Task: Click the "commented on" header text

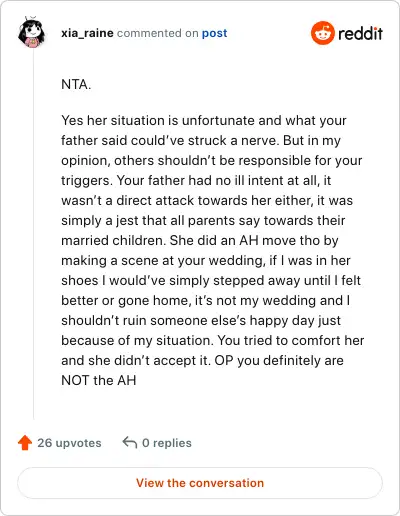Action: 158,33
